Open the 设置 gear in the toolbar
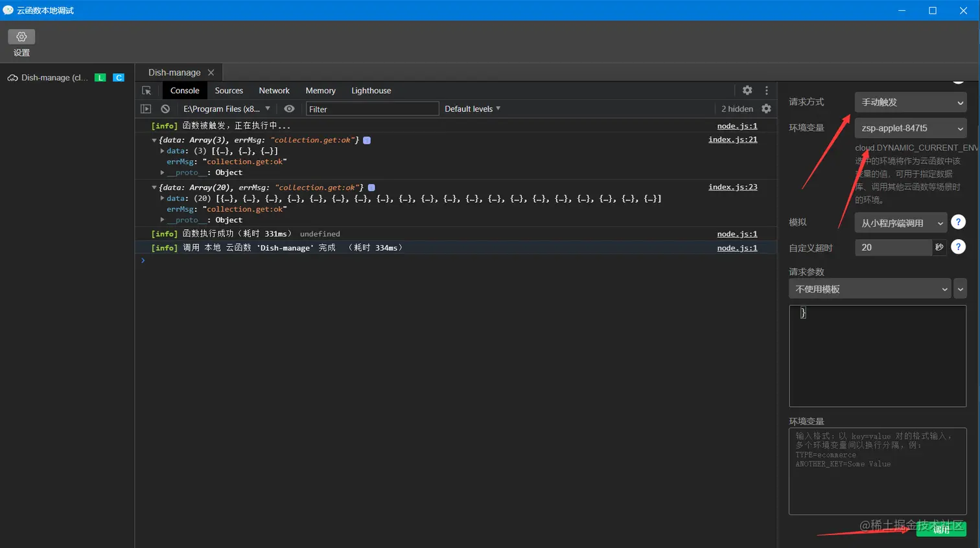The height and width of the screenshot is (548, 980). [x=21, y=37]
